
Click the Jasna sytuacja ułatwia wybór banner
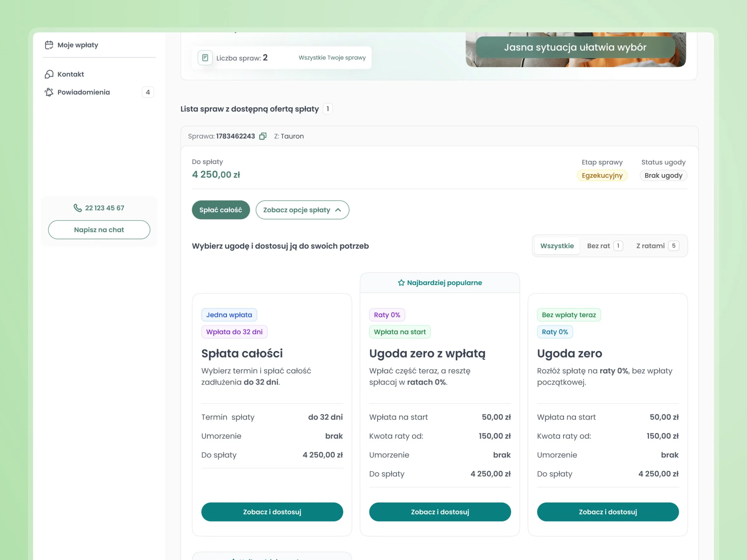pos(575,47)
